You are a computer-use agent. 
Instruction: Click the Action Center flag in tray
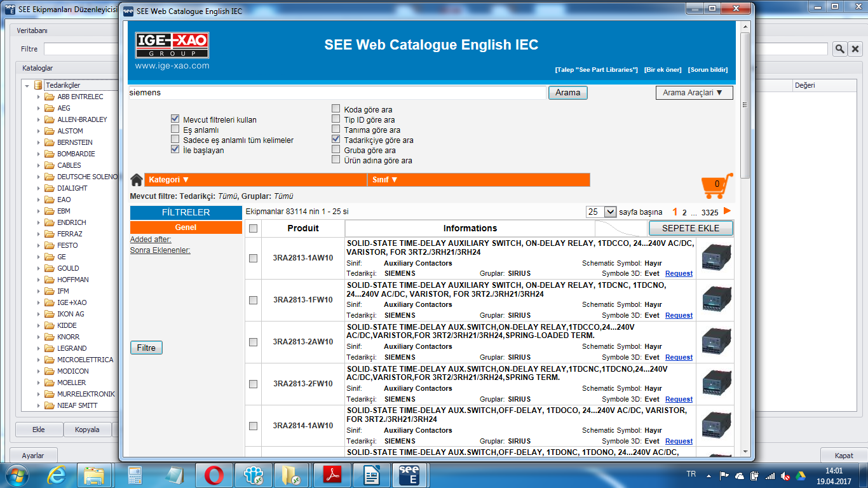(x=724, y=475)
